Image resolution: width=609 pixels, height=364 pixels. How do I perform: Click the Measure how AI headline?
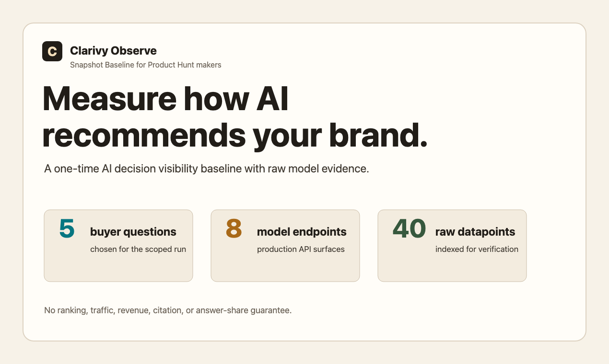(x=165, y=99)
